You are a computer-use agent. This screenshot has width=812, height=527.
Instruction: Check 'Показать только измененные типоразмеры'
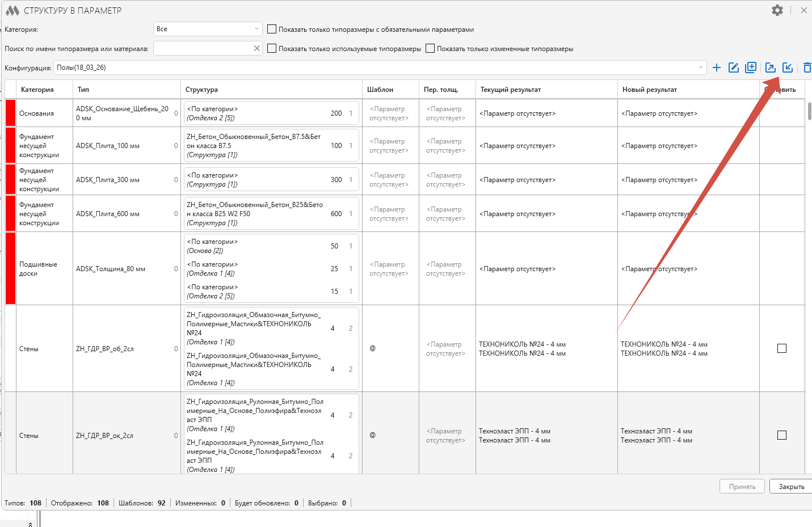click(x=430, y=48)
